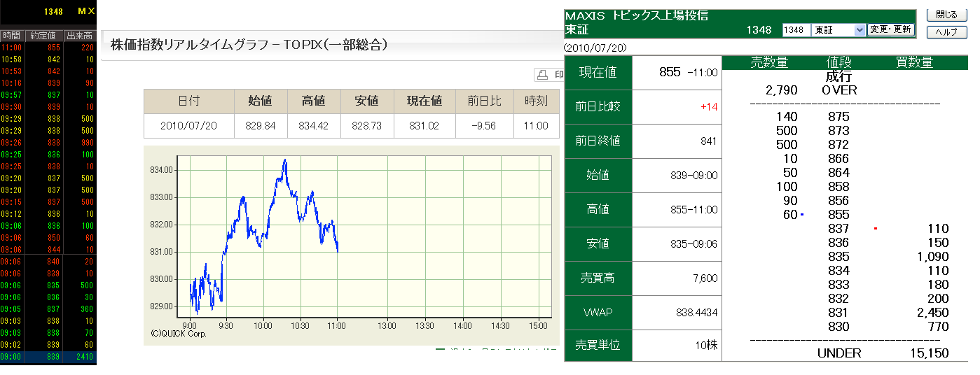The height and width of the screenshot is (375, 980).
Task: Click the 前日終値 label
Action: click(598, 141)
